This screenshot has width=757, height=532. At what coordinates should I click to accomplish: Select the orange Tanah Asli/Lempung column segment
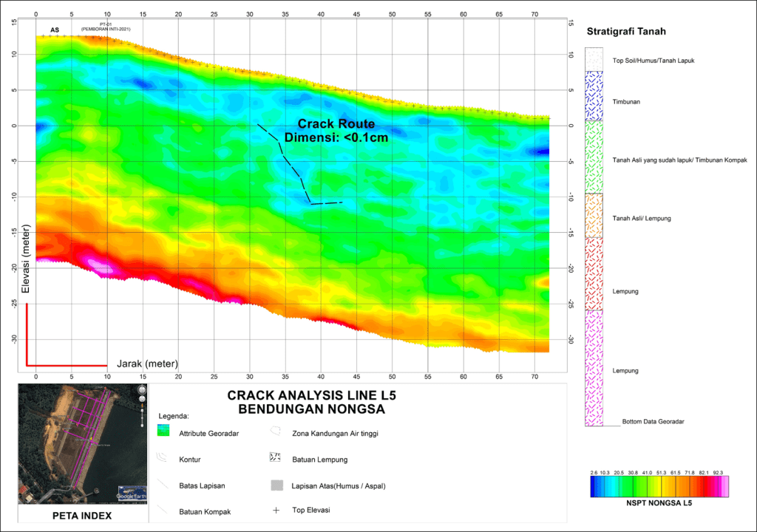[x=594, y=215]
